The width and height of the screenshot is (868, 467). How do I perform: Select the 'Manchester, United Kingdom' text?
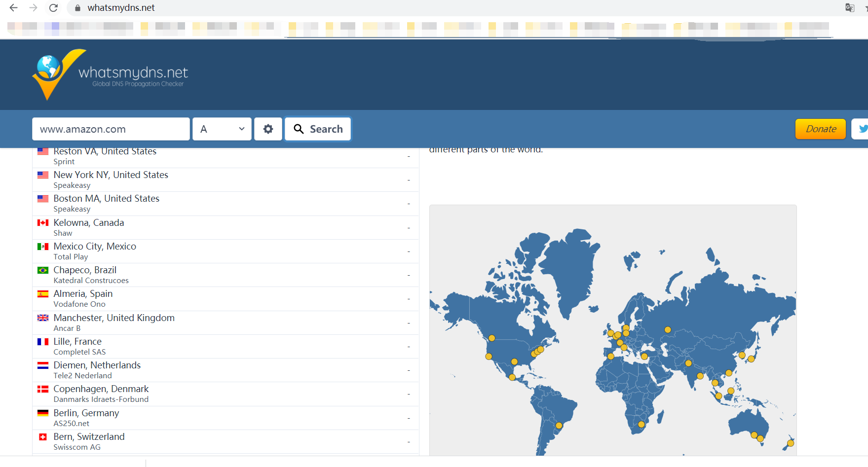point(114,318)
